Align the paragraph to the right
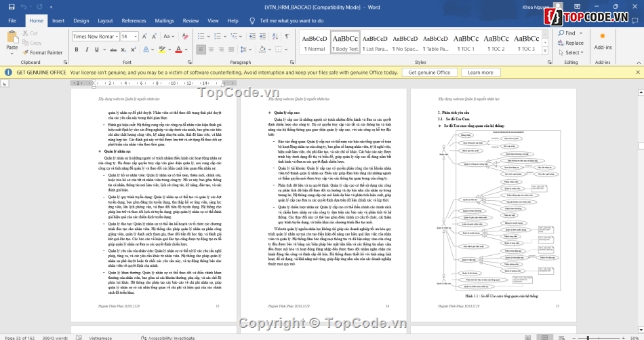This screenshot has height=340, width=644. click(x=222, y=50)
